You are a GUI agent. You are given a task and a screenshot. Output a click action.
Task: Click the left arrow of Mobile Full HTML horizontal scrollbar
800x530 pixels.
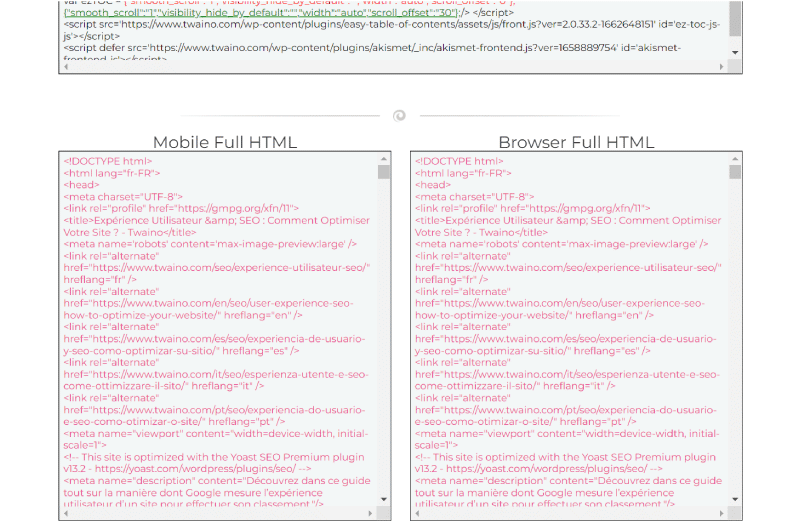(66, 513)
